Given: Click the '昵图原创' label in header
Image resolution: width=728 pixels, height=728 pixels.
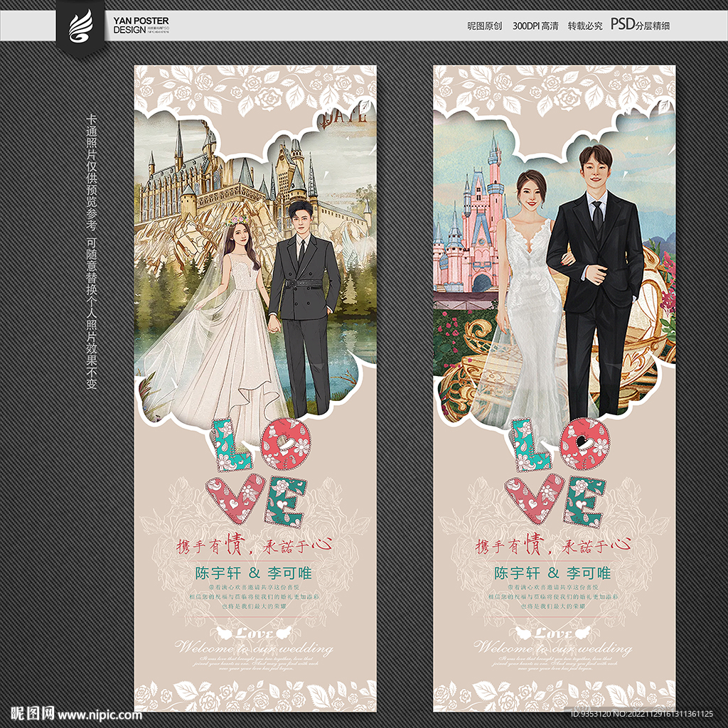Looking at the screenshot, I should pyautogui.click(x=484, y=26).
